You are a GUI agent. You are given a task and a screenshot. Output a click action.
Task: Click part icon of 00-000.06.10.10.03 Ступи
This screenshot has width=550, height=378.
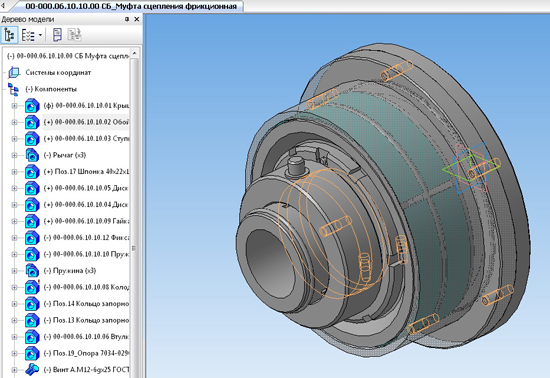point(32,139)
